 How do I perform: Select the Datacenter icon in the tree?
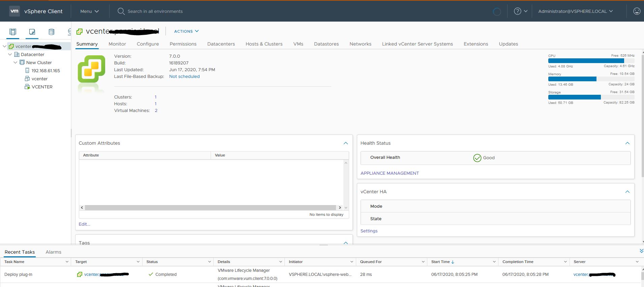tap(17, 54)
